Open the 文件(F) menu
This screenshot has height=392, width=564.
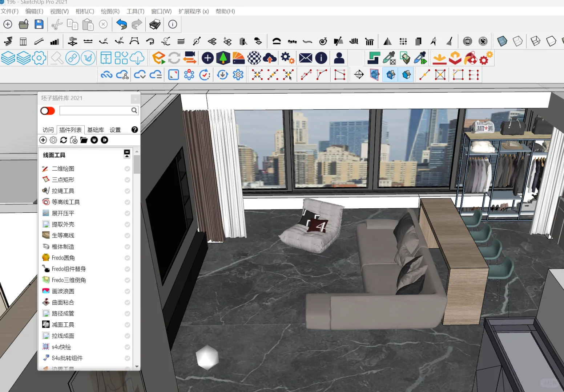[x=9, y=11]
